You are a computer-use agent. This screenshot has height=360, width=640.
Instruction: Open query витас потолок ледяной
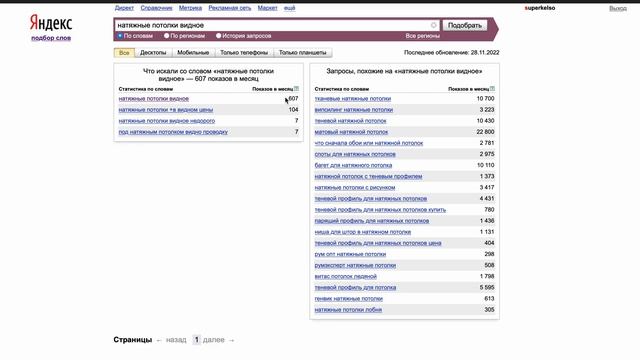click(x=345, y=276)
